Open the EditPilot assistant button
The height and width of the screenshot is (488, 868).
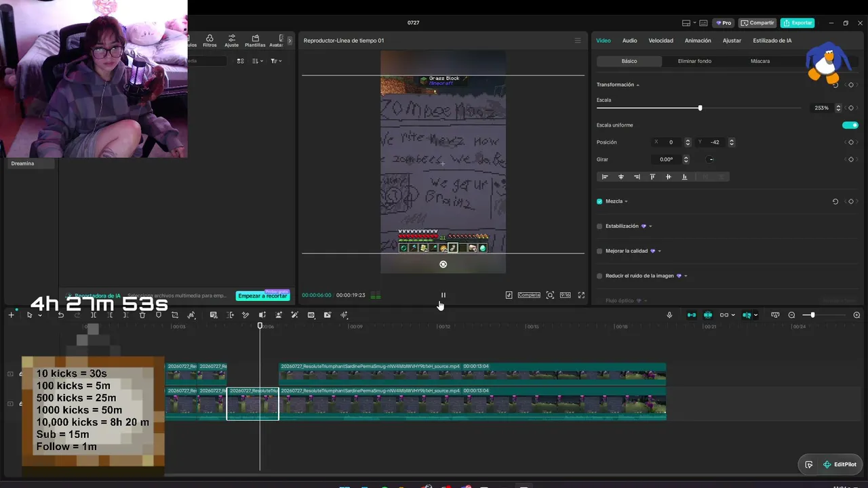839,465
